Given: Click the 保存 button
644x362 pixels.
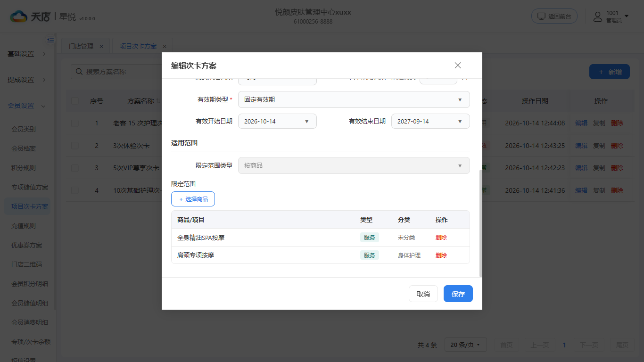Looking at the screenshot, I should click(x=458, y=294).
